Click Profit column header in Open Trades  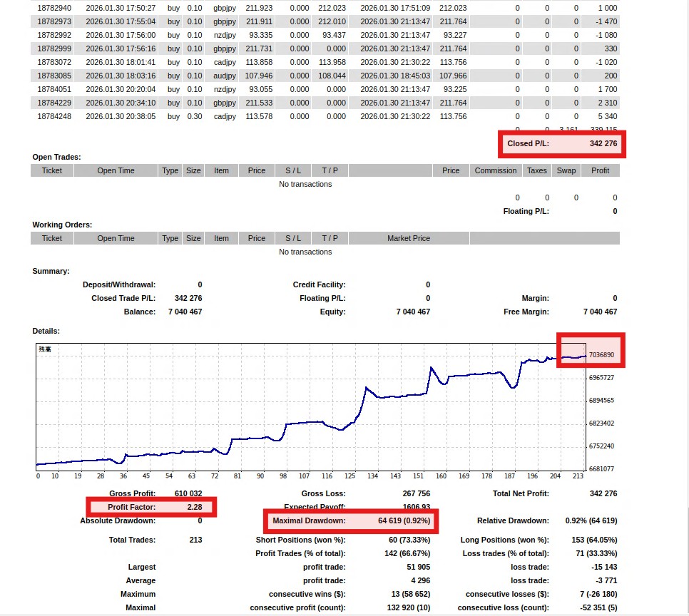point(600,170)
